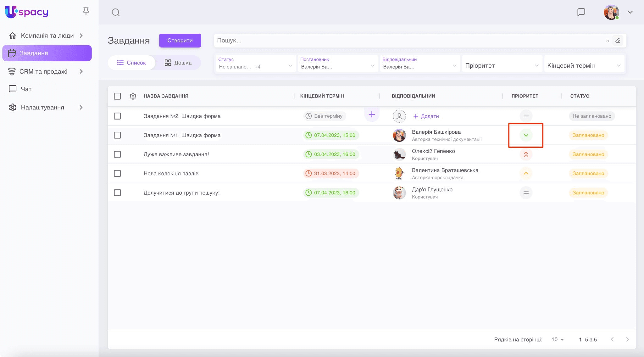Clear filters with the eraser icon
Image resolution: width=644 pixels, height=357 pixels.
618,41
